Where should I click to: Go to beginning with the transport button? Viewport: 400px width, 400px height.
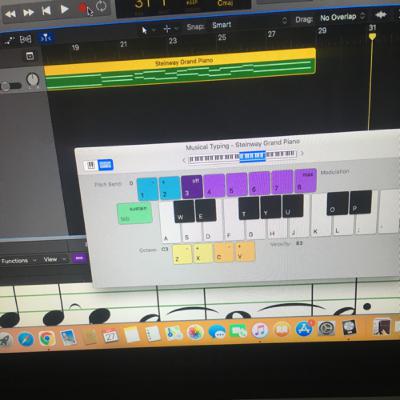[46, 11]
